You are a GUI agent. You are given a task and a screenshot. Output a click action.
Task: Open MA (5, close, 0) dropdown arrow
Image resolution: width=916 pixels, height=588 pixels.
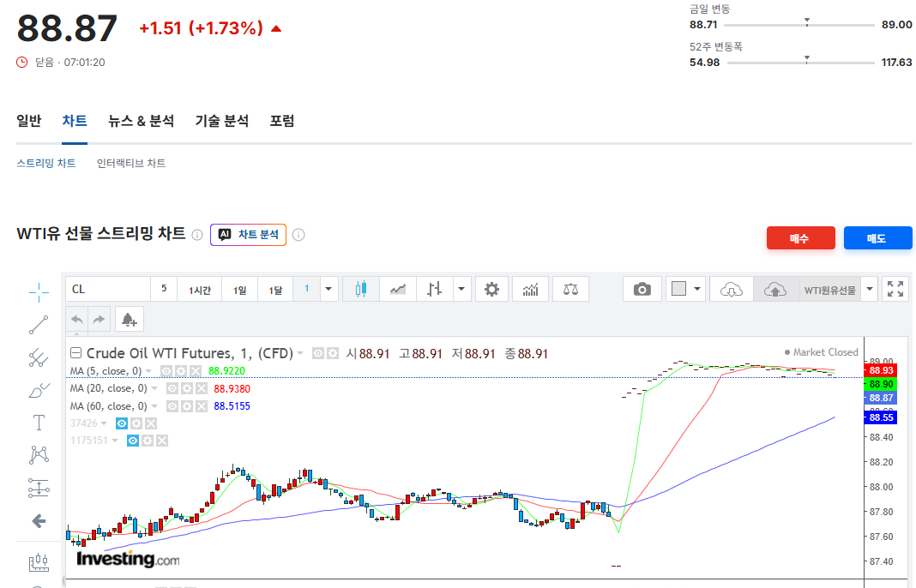(x=149, y=371)
